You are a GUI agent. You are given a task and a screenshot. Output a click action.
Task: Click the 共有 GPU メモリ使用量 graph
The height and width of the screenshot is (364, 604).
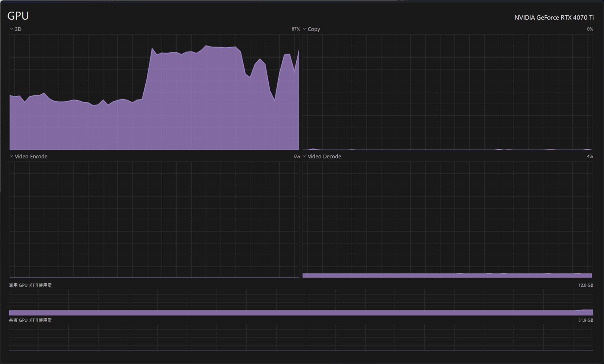301,337
